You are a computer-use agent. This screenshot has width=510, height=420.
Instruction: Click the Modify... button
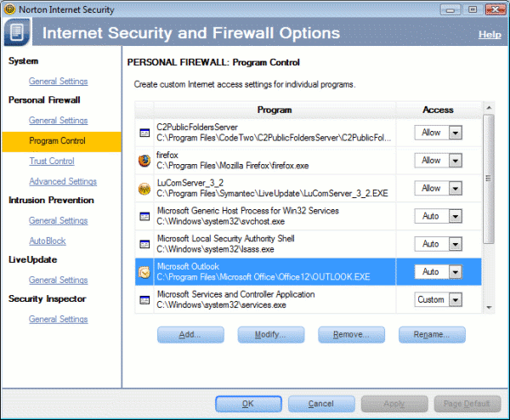(x=271, y=335)
